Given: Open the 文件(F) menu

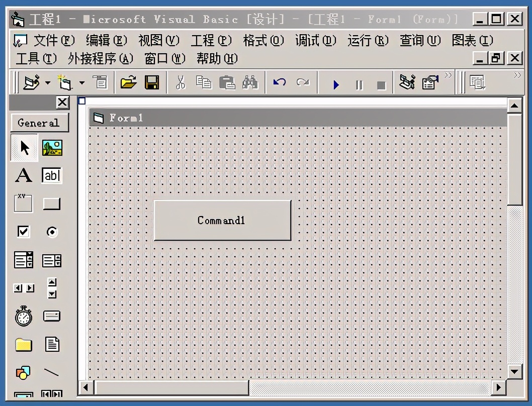Looking at the screenshot, I should tap(54, 41).
